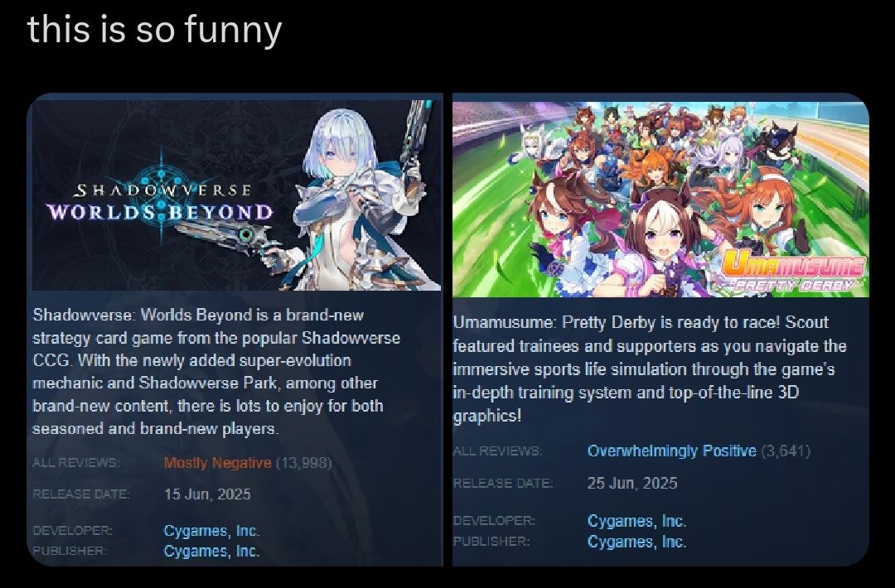Click the Umamusume game description text
Screen dimensions: 895x588
[x=650, y=369]
